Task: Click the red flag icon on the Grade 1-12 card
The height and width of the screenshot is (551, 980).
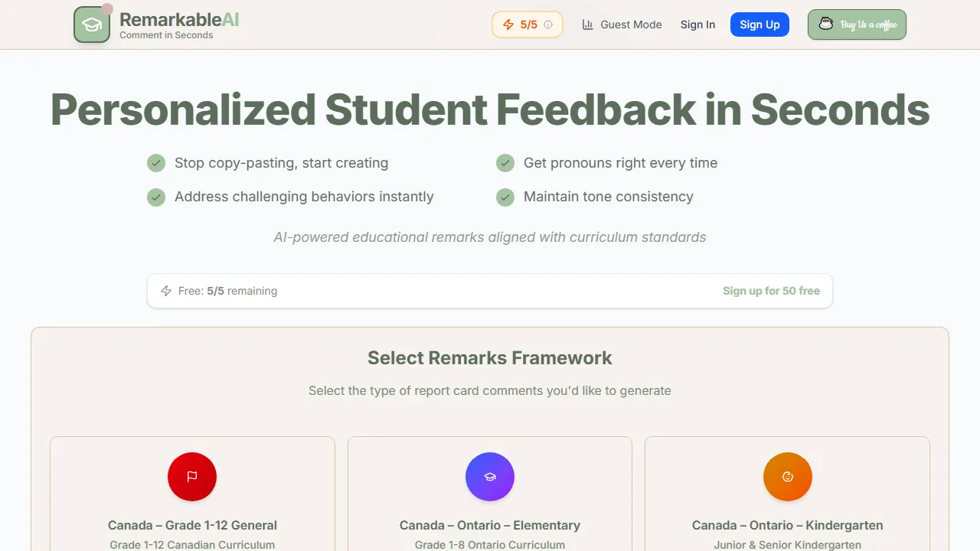Action: 192,476
